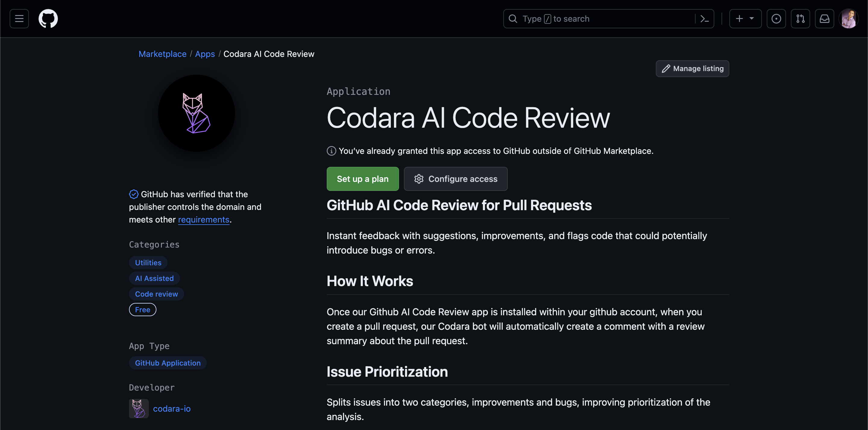
Task: Select the AI Assisted category tag
Action: (154, 278)
